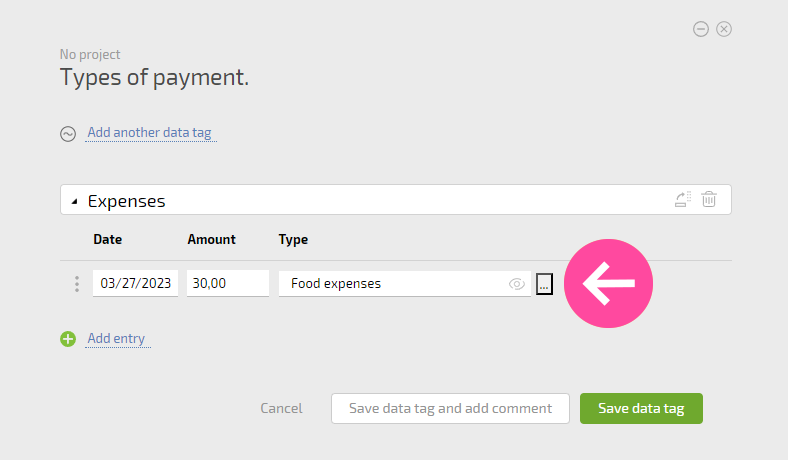Collapse the Expenses section triangle
This screenshot has width=788, height=460.
pos(74,202)
